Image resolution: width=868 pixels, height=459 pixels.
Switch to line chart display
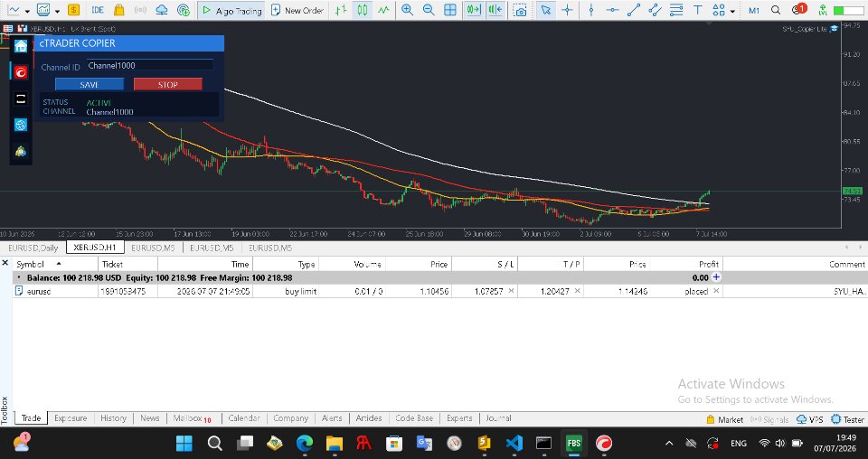[383, 10]
